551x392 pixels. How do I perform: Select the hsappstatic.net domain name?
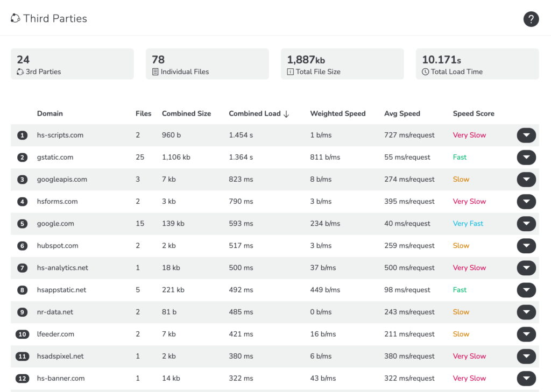(x=61, y=290)
